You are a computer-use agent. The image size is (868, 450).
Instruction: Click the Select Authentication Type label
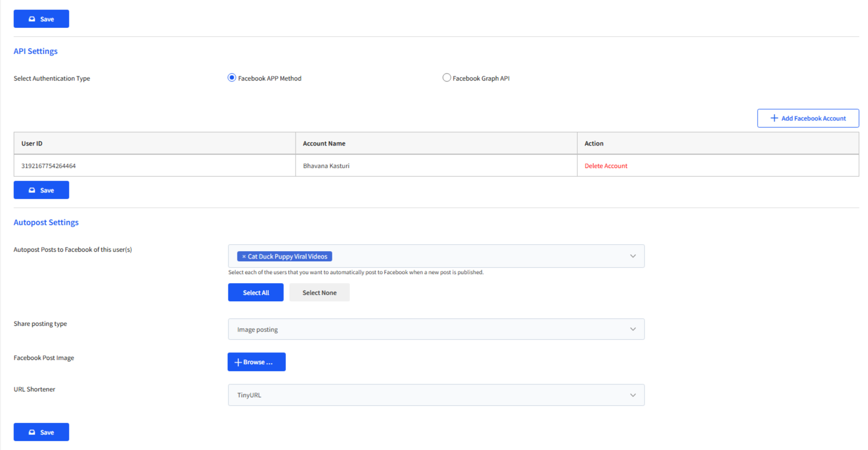pos(52,78)
